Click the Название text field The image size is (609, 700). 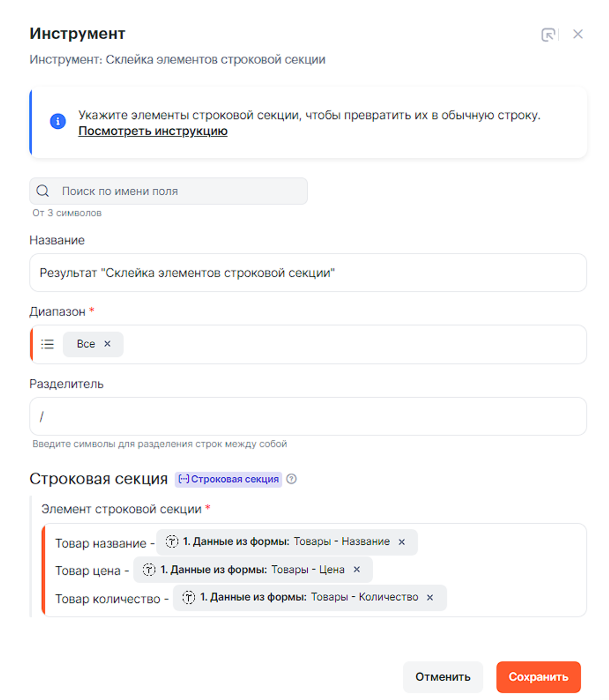[308, 273]
